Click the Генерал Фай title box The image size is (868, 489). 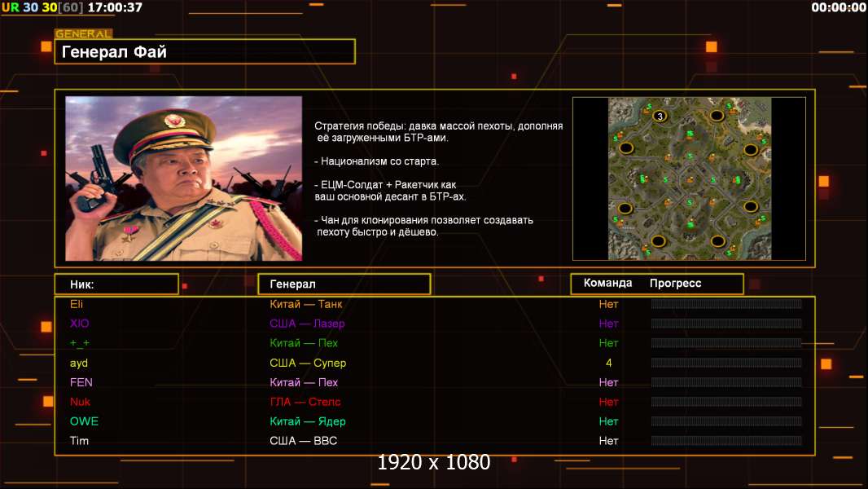tap(204, 52)
